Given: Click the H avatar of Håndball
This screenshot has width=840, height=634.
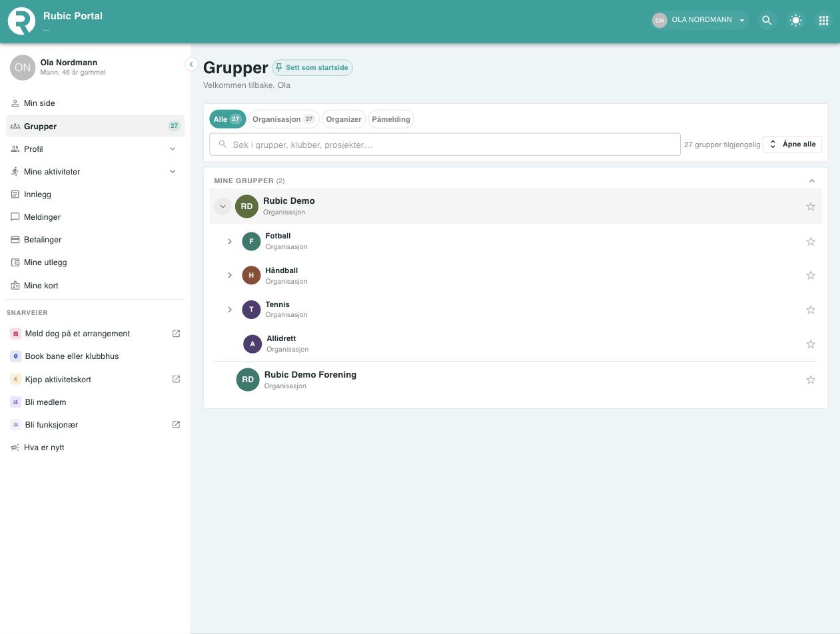Looking at the screenshot, I should [x=251, y=275].
